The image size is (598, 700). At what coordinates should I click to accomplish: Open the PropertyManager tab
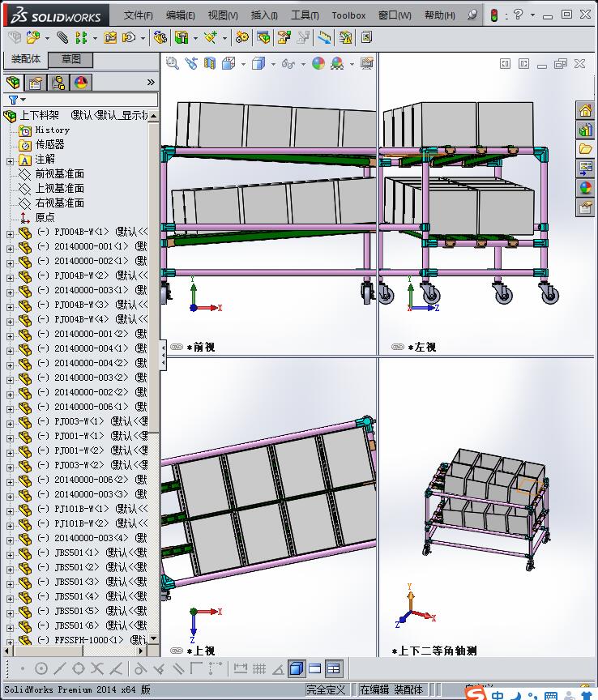pos(36,83)
